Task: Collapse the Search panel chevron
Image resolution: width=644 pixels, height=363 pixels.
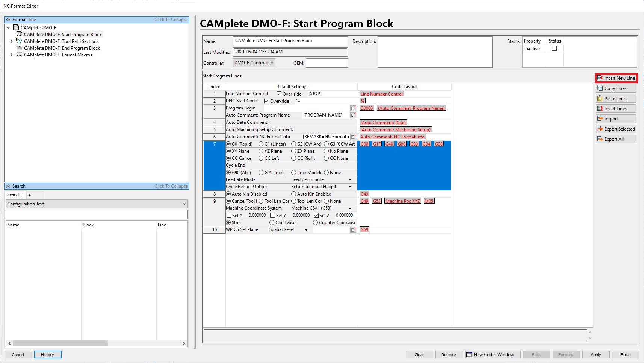Action: tap(8, 186)
